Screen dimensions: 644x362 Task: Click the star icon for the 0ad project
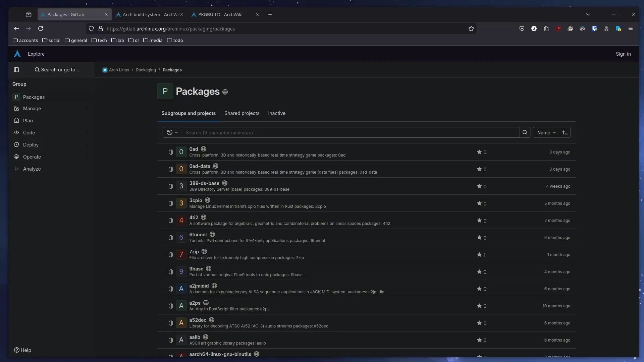479,152
